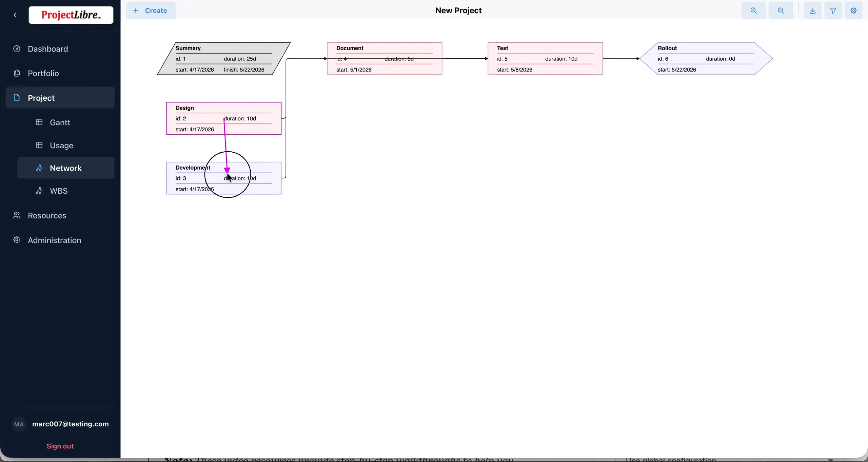
Task: Click the WBS diagram icon
Action: point(39,191)
